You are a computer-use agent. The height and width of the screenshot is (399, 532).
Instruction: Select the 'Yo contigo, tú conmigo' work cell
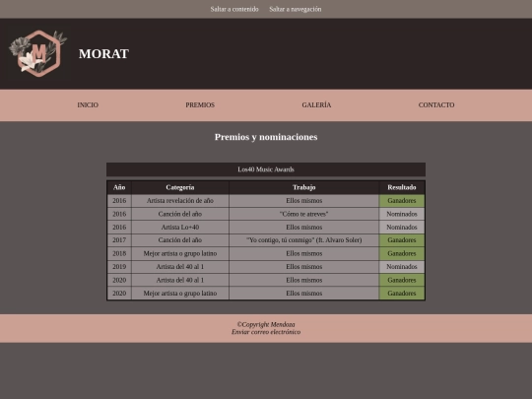tap(304, 240)
